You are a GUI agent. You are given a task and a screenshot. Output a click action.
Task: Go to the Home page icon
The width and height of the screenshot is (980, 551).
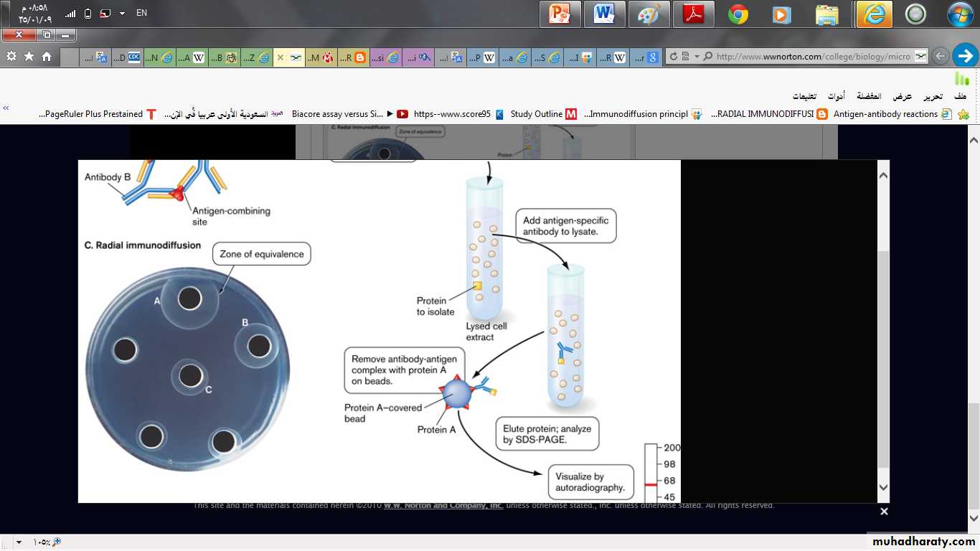tap(47, 56)
